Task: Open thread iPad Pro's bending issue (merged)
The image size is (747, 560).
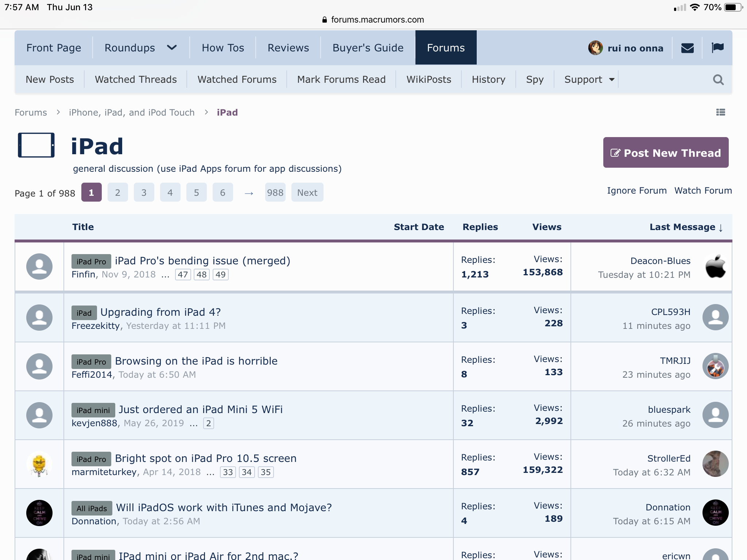Action: (202, 261)
